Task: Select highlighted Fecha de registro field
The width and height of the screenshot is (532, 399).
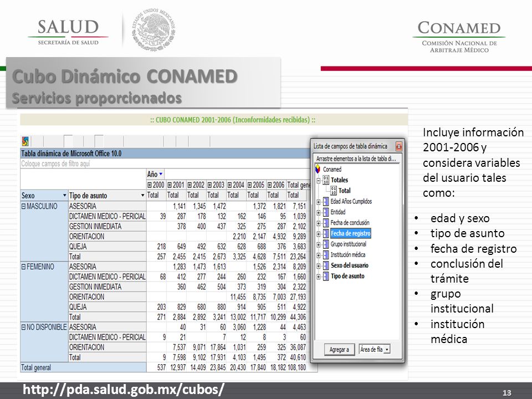Action: [x=350, y=233]
